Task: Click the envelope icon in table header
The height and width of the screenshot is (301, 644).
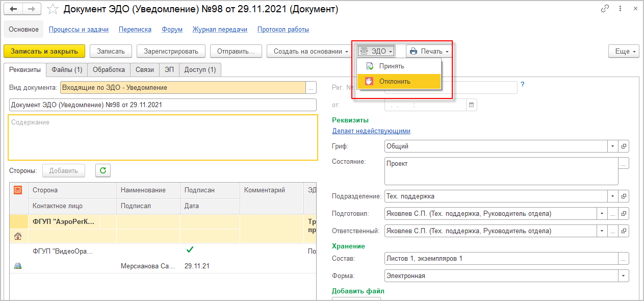Action: tap(18, 190)
